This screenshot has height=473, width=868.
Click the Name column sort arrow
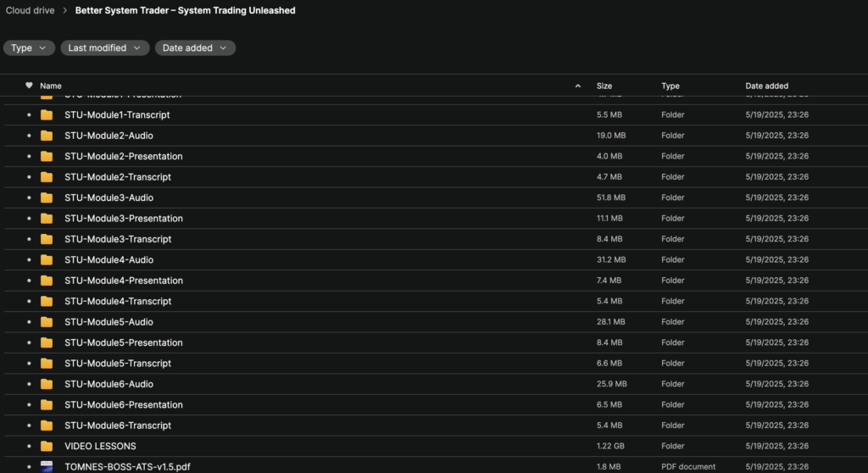[x=577, y=86]
